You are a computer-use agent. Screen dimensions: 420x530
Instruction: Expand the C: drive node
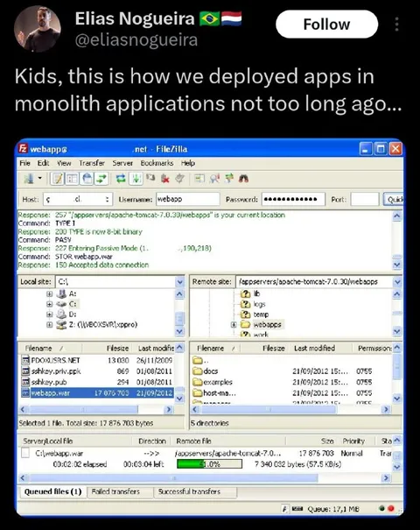[50, 304]
